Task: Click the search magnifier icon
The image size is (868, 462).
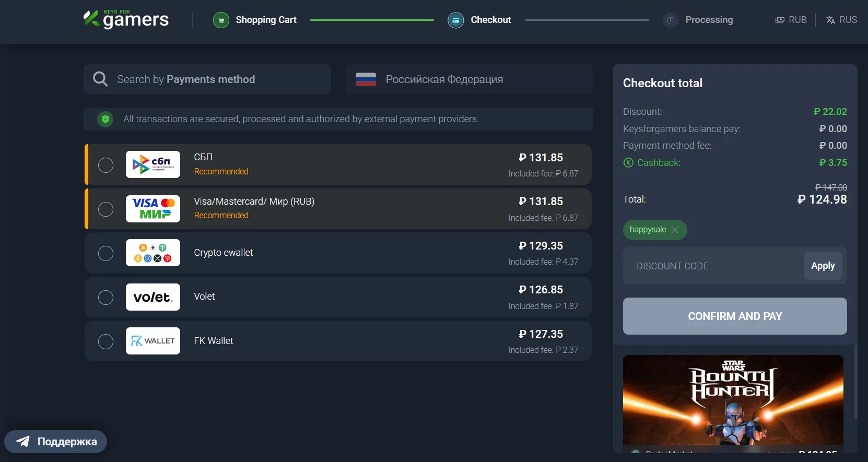Action: click(100, 79)
